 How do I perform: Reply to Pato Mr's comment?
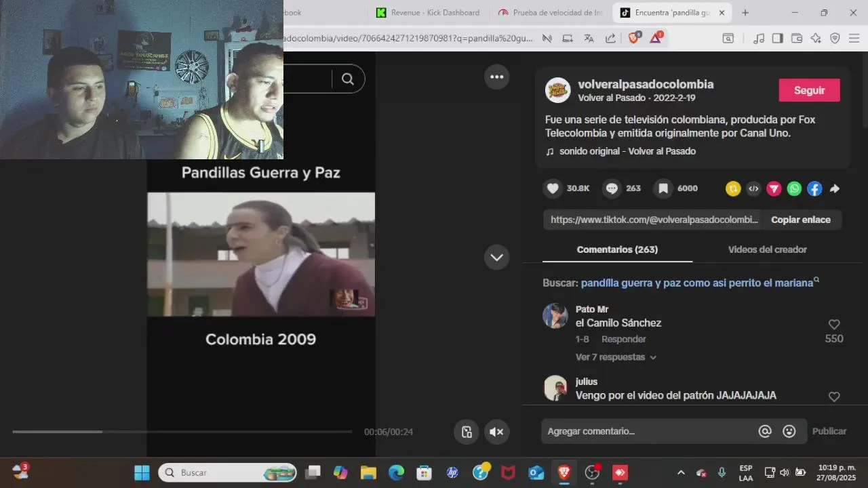[623, 339]
